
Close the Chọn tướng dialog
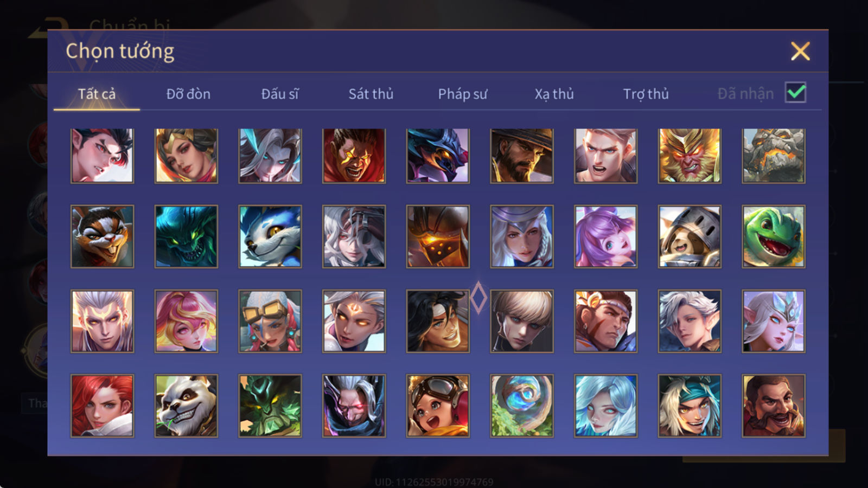click(800, 51)
